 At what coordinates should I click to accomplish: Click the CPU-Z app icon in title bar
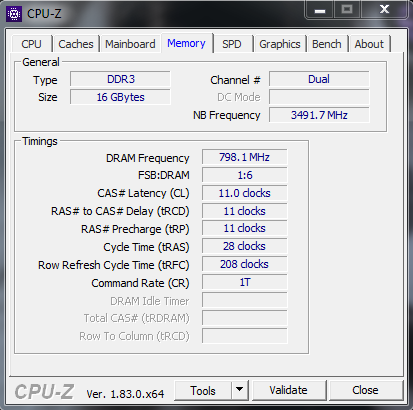click(x=14, y=14)
